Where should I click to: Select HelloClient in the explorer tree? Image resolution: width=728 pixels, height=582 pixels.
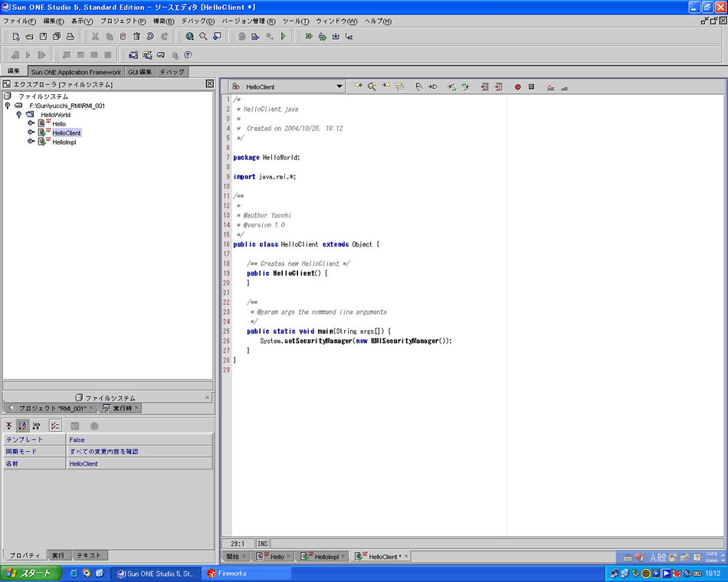[67, 132]
